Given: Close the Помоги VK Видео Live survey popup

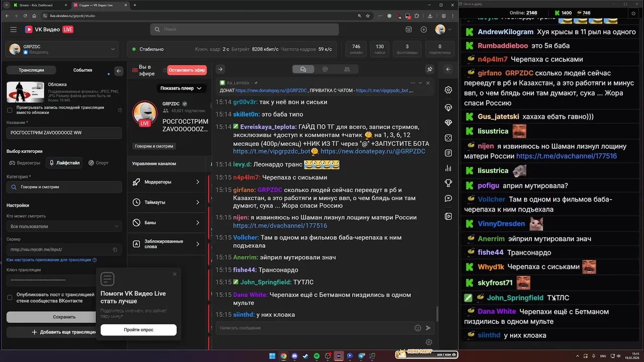Looking at the screenshot, I should (175, 274).
